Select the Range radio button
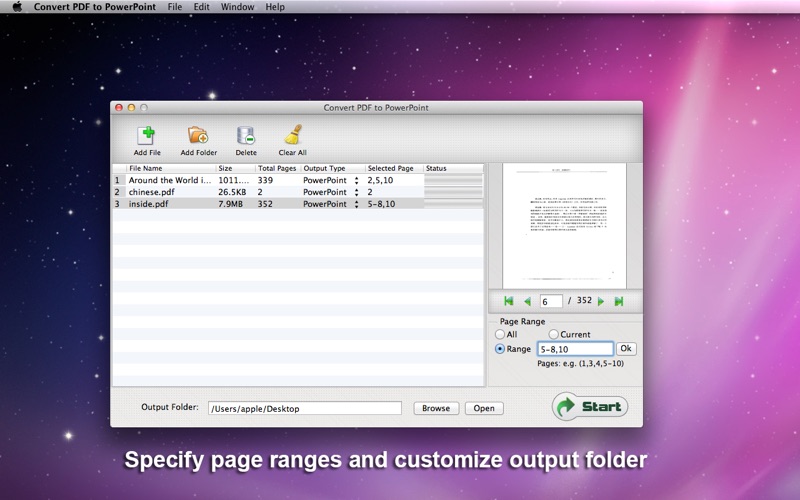 [500, 349]
